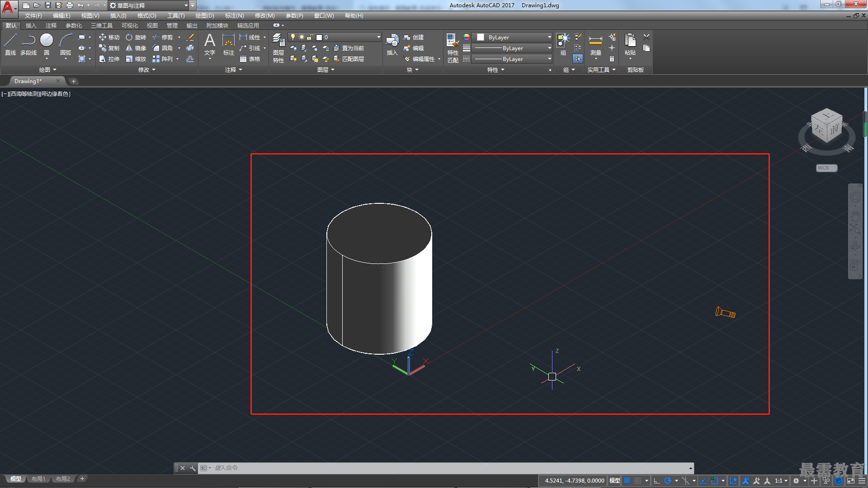Toggle object snap tracking in status bar
This screenshot has height=488, width=868.
click(703, 481)
